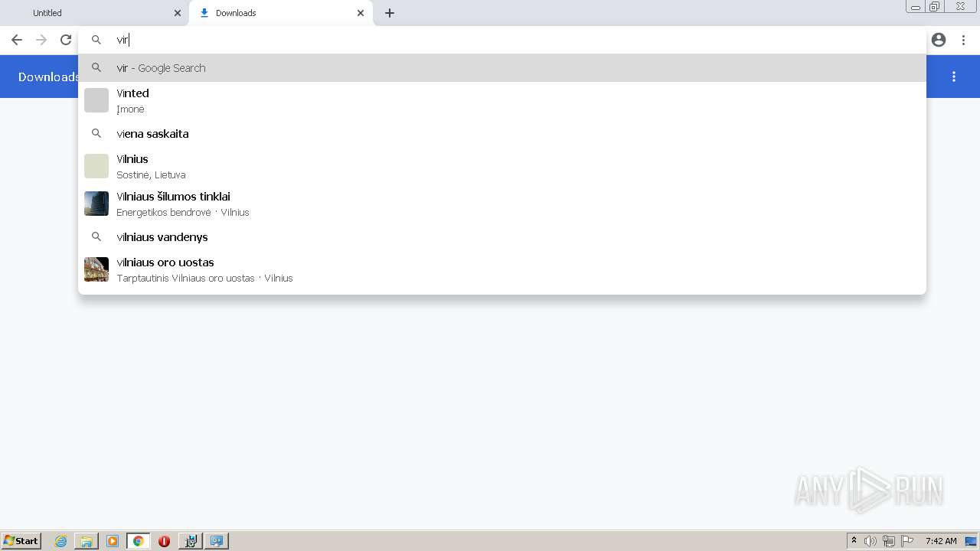Click the Chrome taskbar button
The width and height of the screenshot is (980, 551).
point(139,541)
